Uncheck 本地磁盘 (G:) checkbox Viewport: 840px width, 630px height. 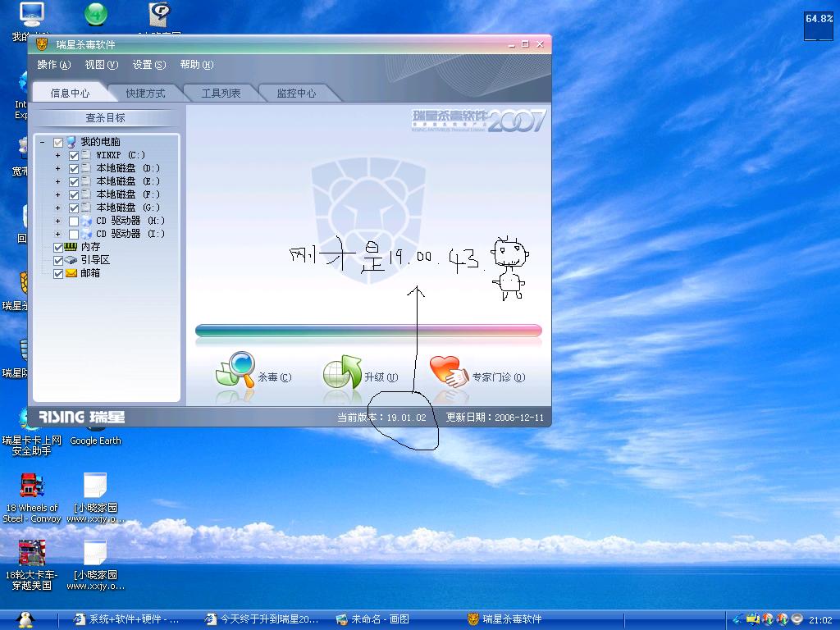click(x=74, y=208)
